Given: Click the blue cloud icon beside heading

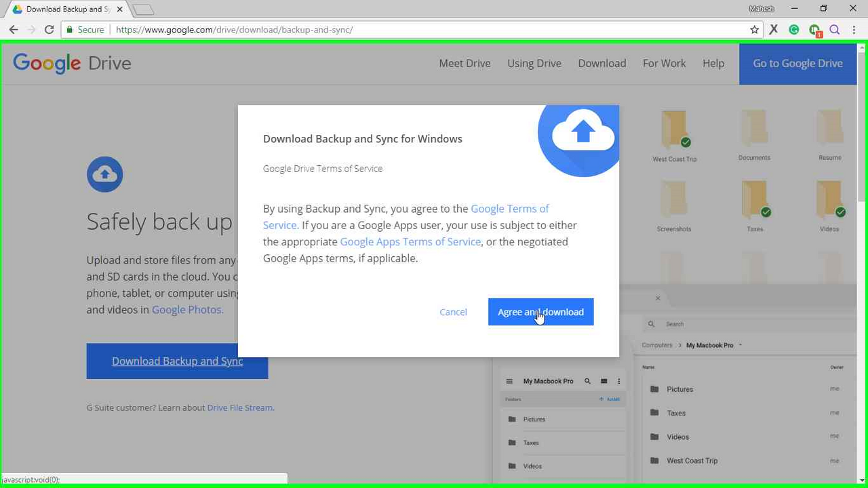Looking at the screenshot, I should (104, 174).
